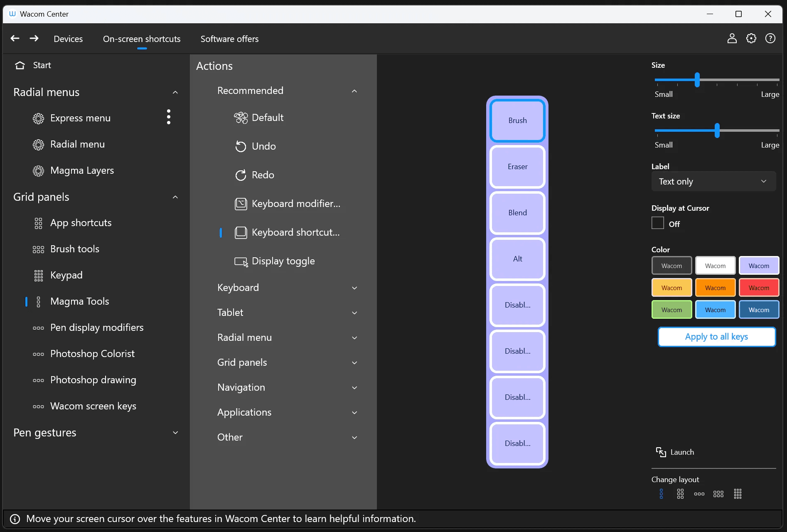Click the Apply to all keys button
The width and height of the screenshot is (787, 532).
click(x=716, y=337)
